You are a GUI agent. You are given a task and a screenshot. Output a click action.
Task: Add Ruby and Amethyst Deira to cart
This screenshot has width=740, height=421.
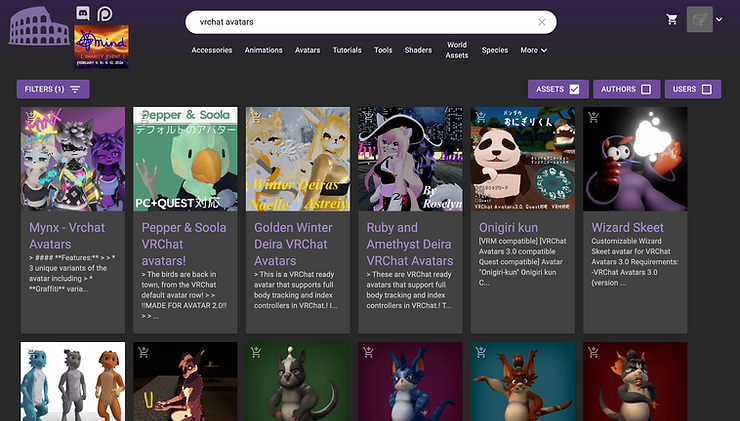[x=368, y=116]
